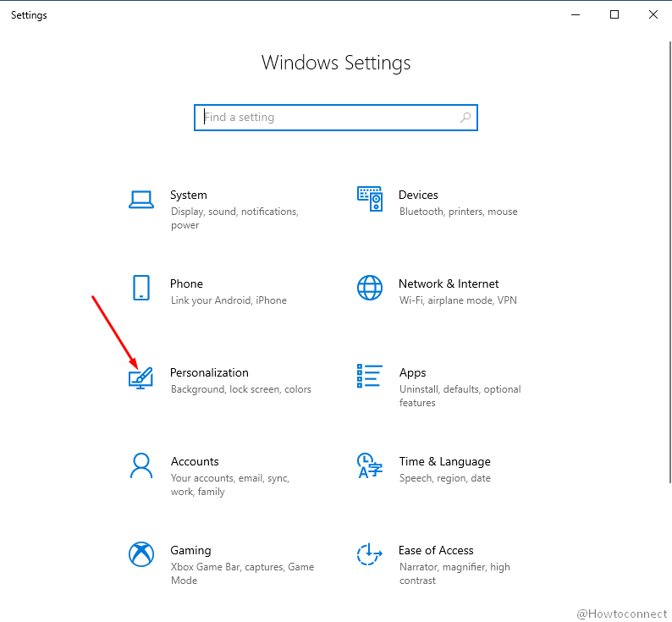Image resolution: width=672 pixels, height=622 pixels.
Task: Click the search magnifier icon
Action: 465,118
